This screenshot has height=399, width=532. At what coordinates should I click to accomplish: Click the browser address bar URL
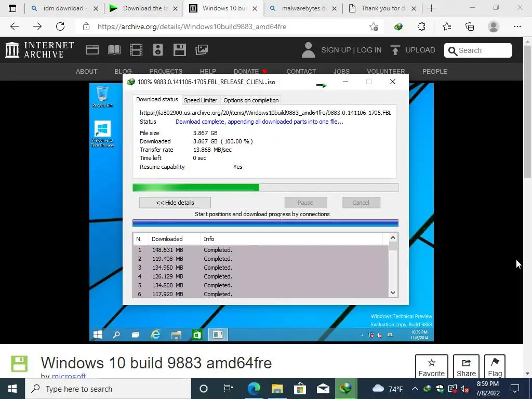(x=192, y=26)
